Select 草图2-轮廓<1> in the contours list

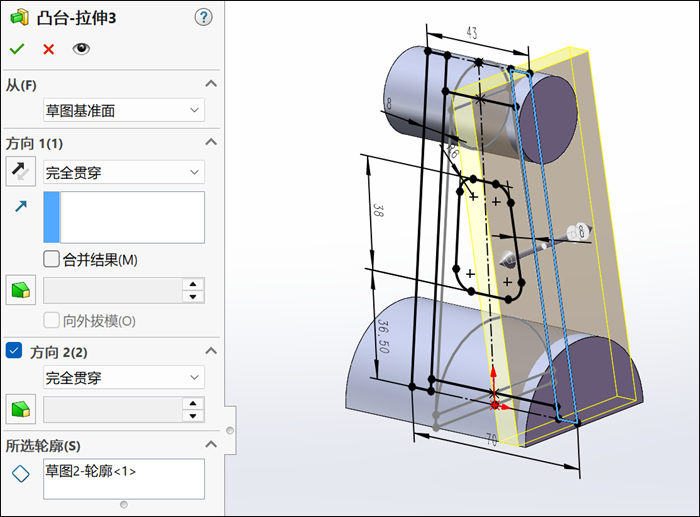click(91, 471)
